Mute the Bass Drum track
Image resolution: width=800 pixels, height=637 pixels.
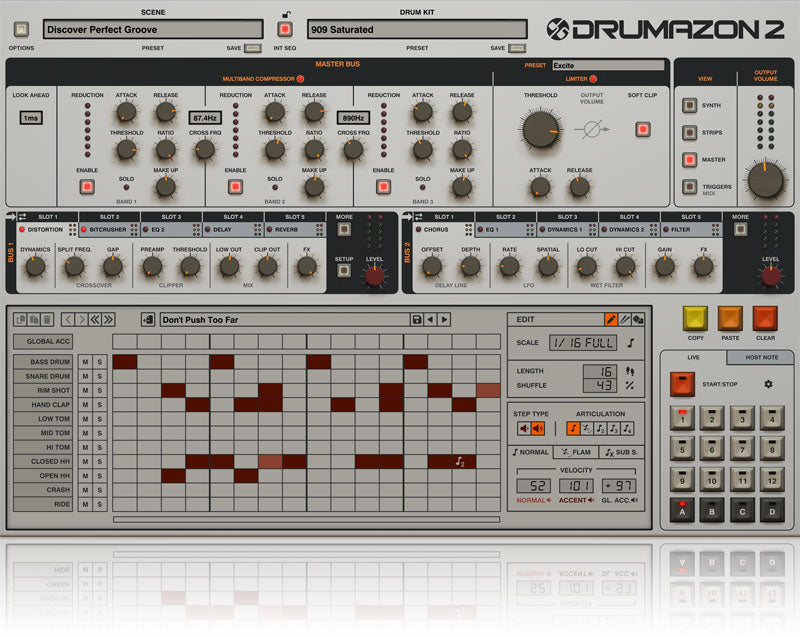pyautogui.click(x=85, y=362)
